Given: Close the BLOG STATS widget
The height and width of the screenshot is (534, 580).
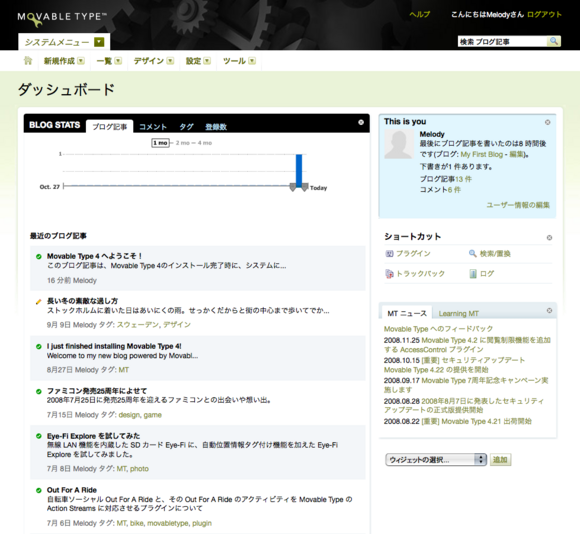Looking at the screenshot, I should tap(361, 122).
